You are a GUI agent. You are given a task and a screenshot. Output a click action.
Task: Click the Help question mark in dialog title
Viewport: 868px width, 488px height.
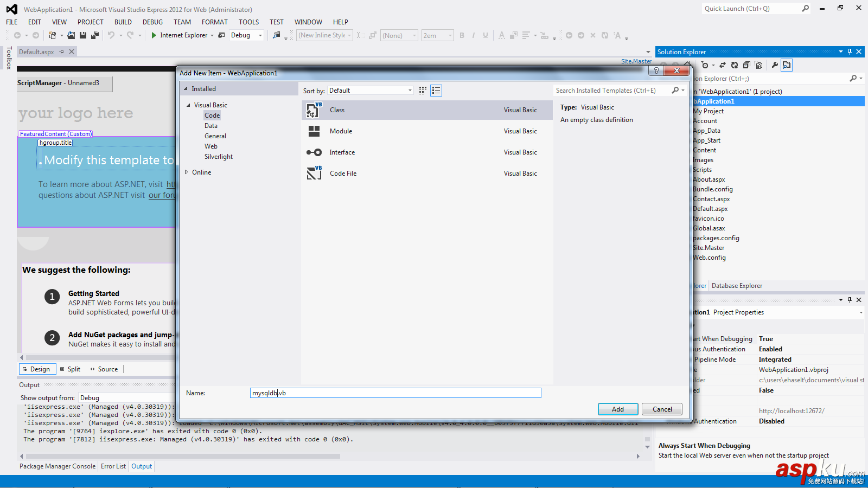click(x=656, y=70)
